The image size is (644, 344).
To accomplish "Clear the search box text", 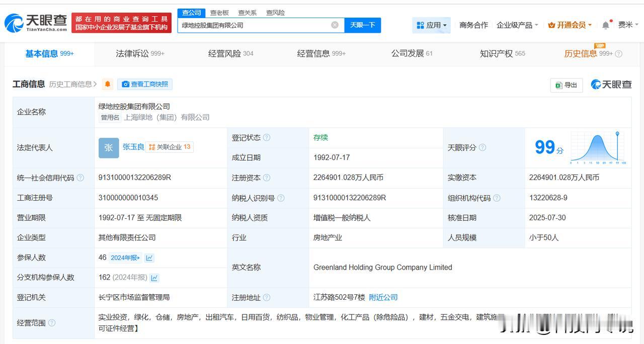I will click(x=335, y=25).
